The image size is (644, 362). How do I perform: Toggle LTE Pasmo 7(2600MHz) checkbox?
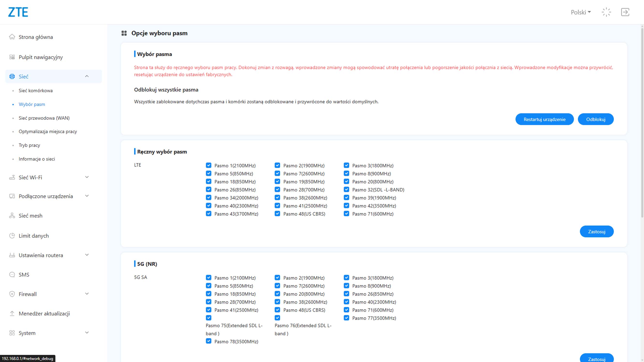click(277, 173)
